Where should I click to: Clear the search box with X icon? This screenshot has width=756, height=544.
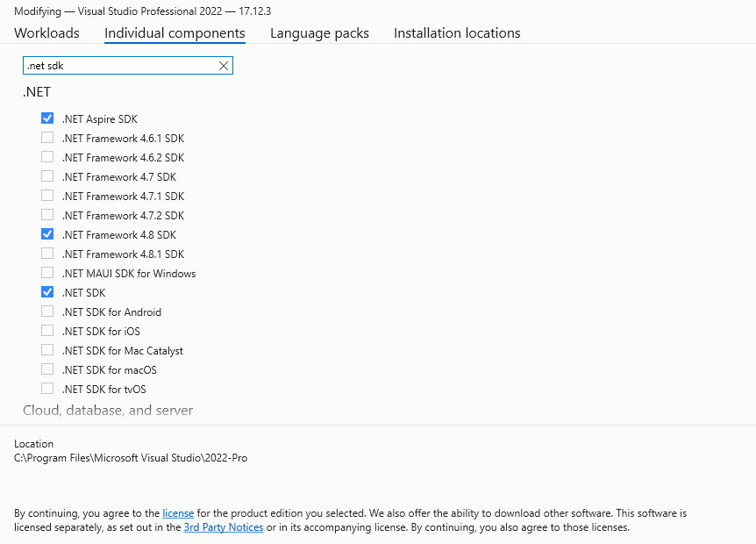(224, 66)
